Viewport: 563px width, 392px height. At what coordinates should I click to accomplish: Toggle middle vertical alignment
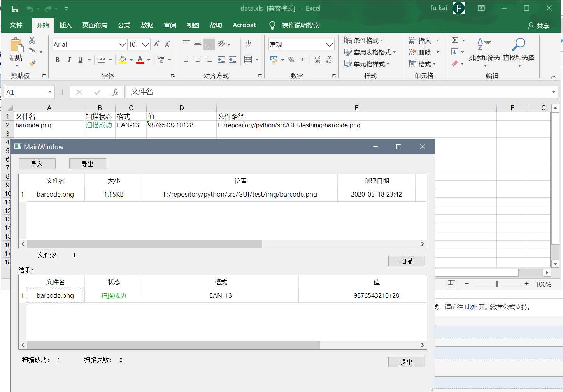(x=198, y=44)
